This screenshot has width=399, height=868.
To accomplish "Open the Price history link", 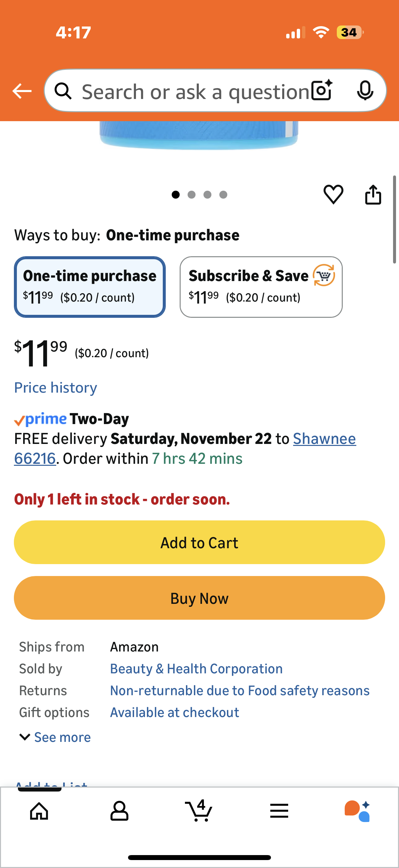I will [x=56, y=388].
